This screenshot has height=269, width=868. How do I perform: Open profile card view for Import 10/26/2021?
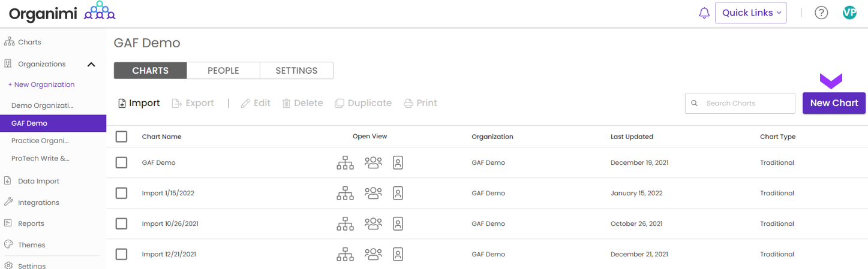tap(398, 223)
